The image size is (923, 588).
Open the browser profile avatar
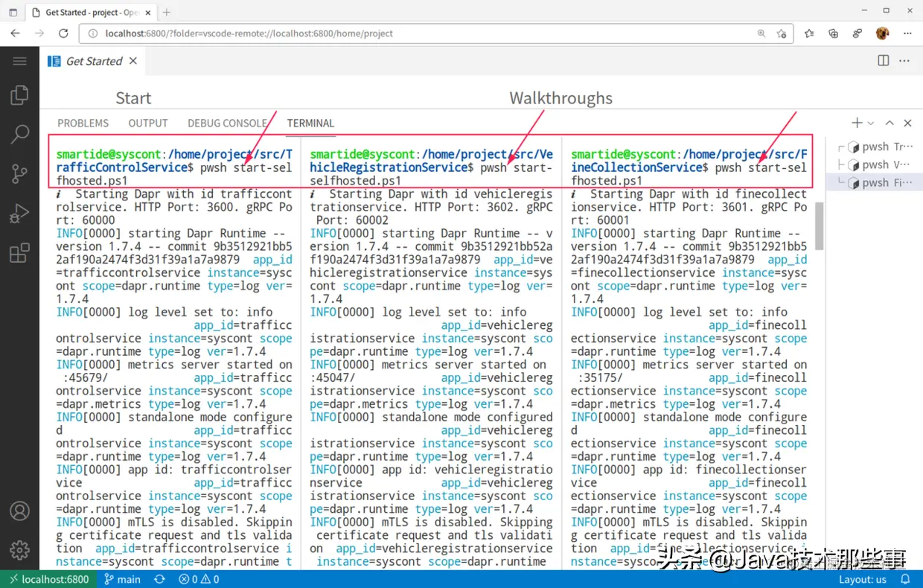coord(883,33)
